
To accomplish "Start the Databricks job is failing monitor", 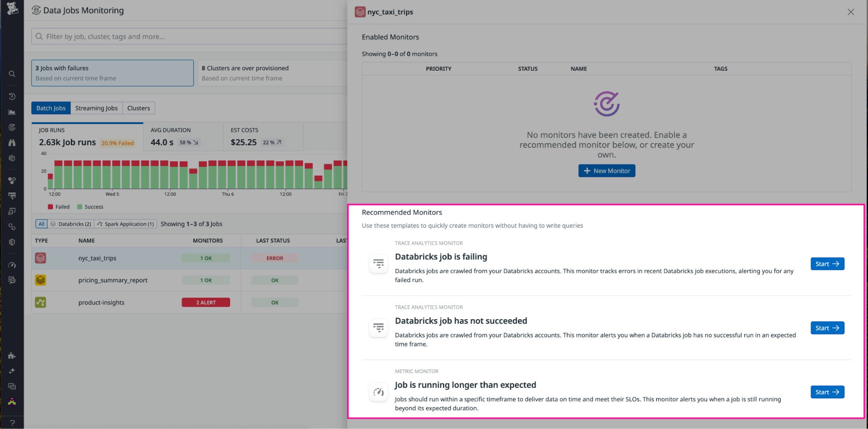I will (x=827, y=264).
